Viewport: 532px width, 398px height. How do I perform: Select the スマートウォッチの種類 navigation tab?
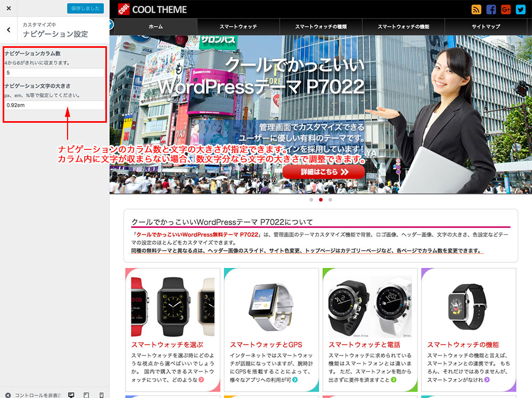pyautogui.click(x=321, y=27)
